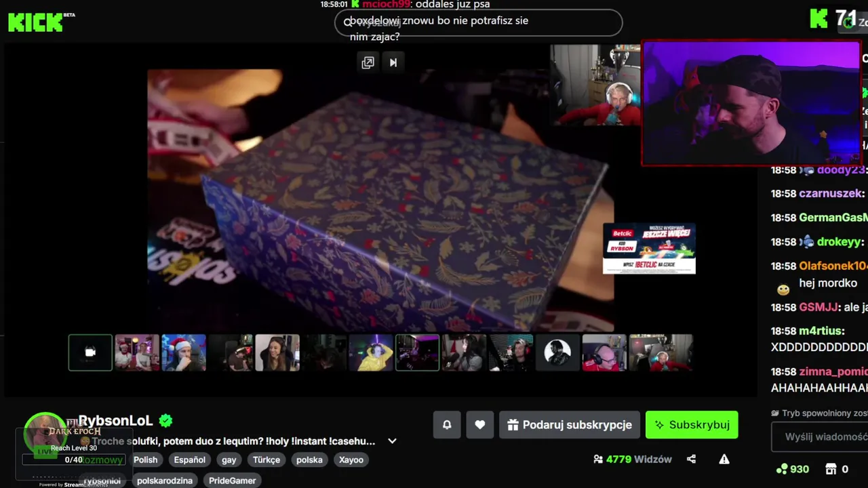Click the green Subskrybuj button
Screen dimensions: 868x488
click(x=692, y=425)
